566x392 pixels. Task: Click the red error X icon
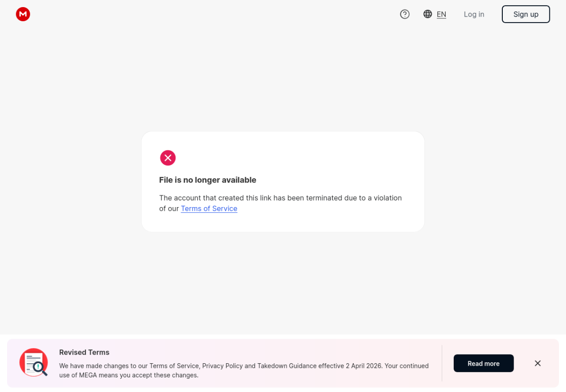(168, 158)
